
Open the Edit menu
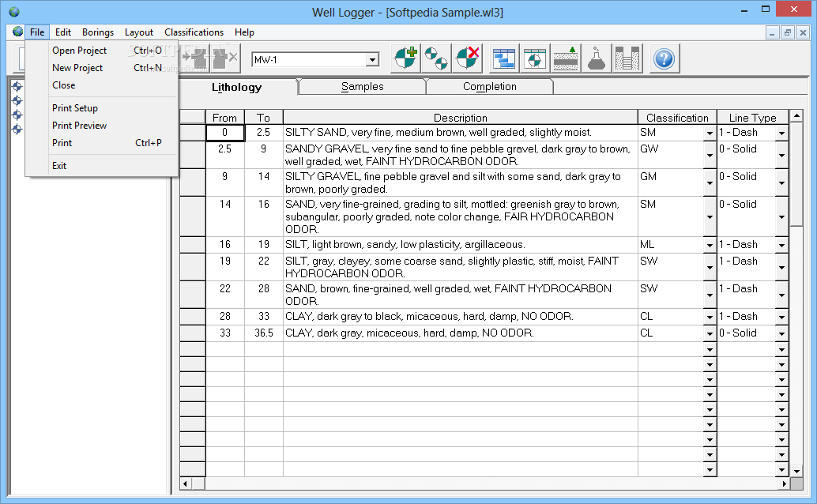[63, 32]
